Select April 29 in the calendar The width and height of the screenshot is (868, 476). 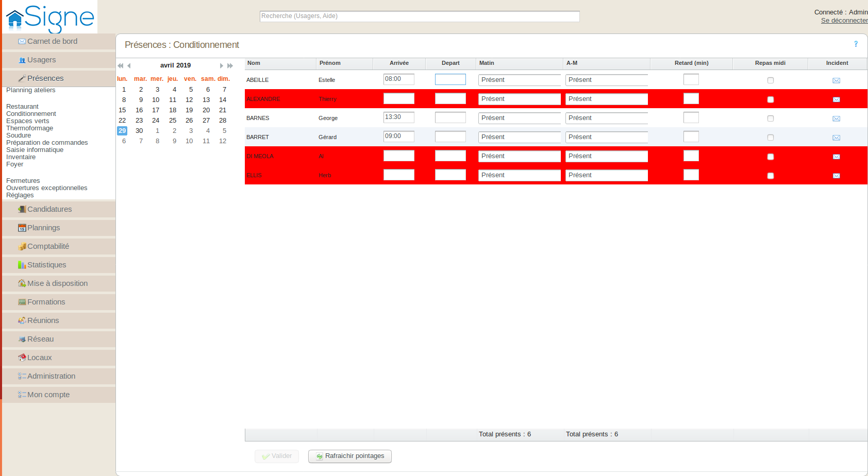tap(122, 131)
